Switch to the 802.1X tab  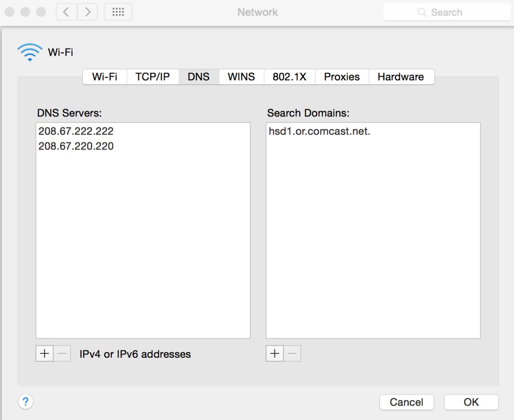pos(289,77)
